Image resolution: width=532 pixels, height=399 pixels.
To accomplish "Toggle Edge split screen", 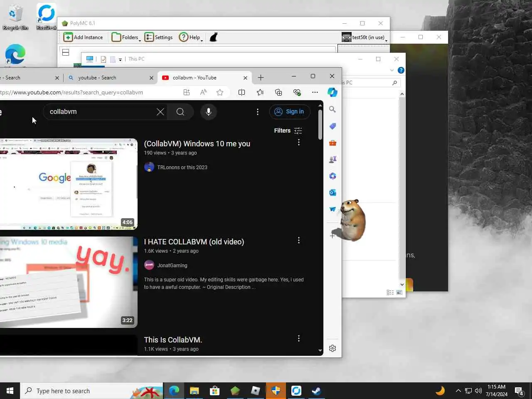I will tap(241, 92).
